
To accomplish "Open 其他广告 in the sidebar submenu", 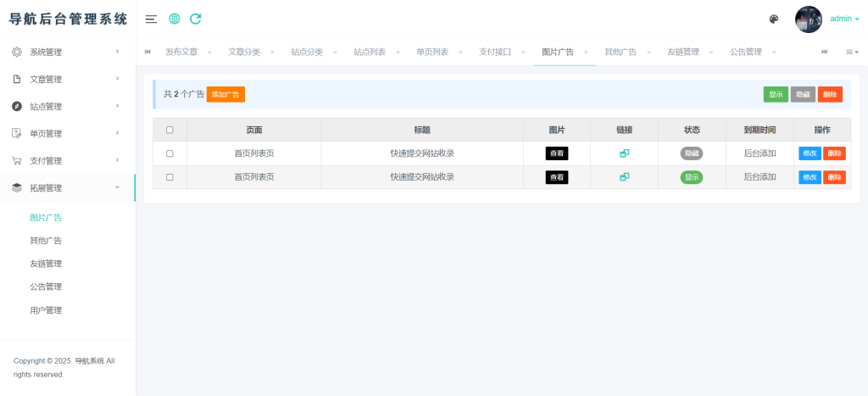I will (46, 241).
